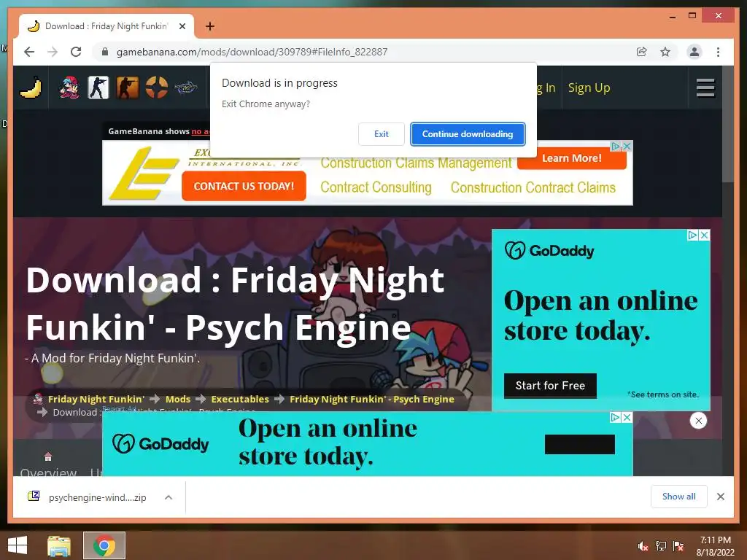Screen dimensions: 747x560
Task: Click the Mods breadcrumb link
Action: tap(178, 399)
